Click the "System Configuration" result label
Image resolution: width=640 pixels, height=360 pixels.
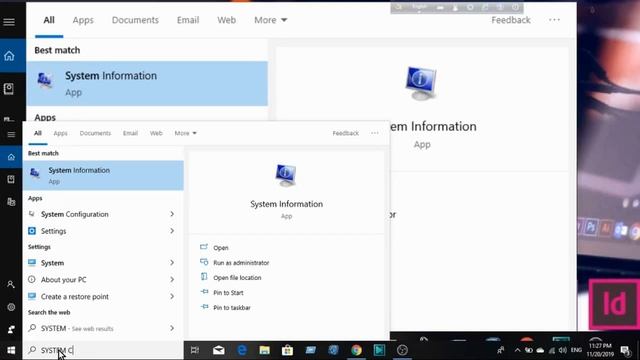point(75,214)
